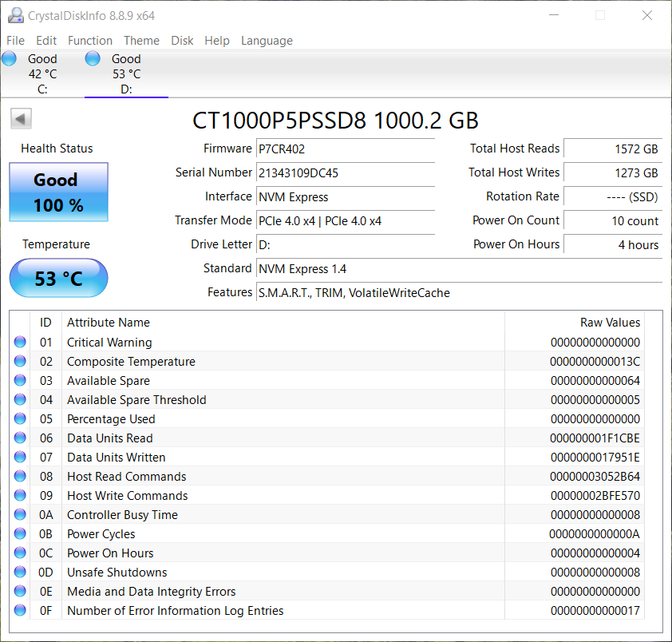The width and height of the screenshot is (672, 642).
Task: Open the Theme menu
Action: click(x=141, y=41)
